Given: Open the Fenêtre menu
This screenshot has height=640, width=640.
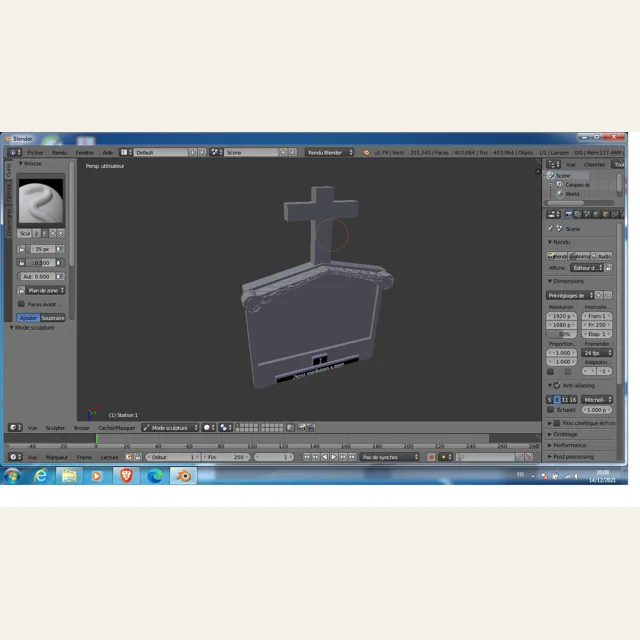Looking at the screenshot, I should click(x=85, y=152).
